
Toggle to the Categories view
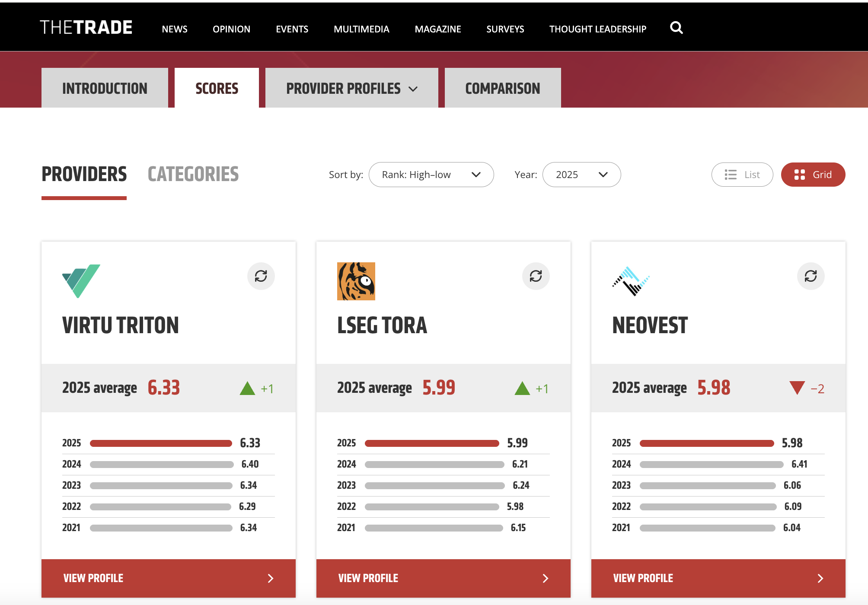coord(193,175)
